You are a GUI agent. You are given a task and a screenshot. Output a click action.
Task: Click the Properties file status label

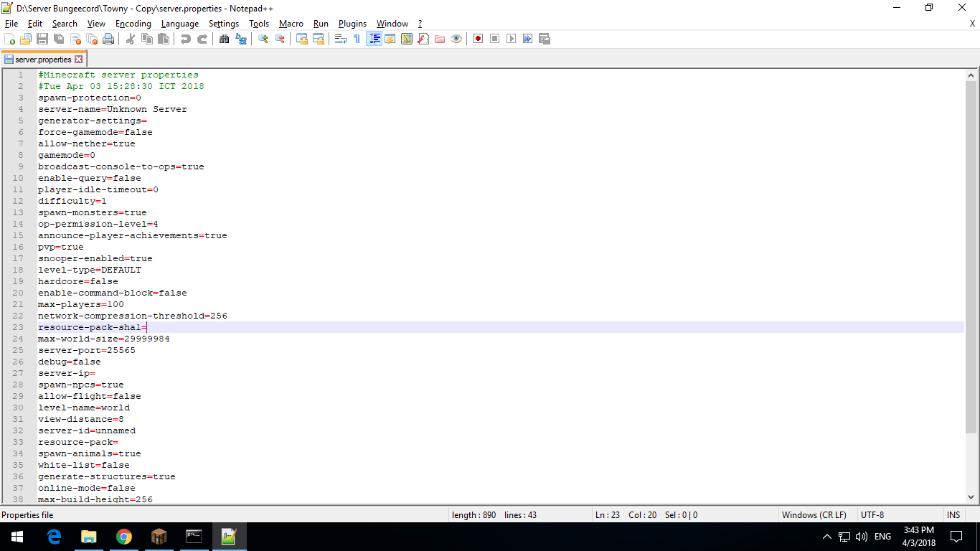(x=27, y=515)
